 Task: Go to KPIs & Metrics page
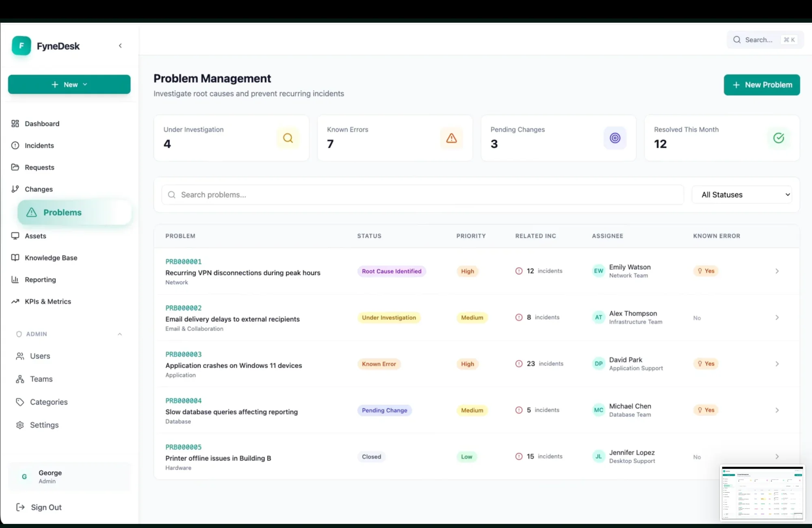48,301
